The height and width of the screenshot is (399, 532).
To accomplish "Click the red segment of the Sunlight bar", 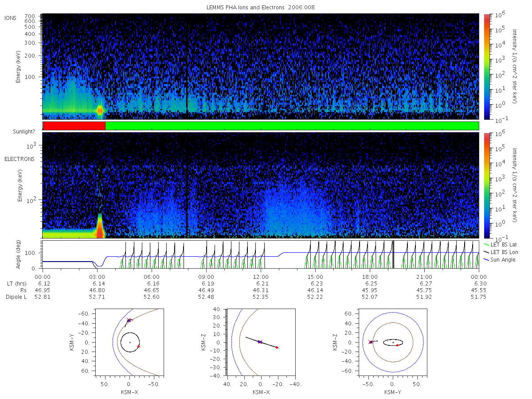I will [x=74, y=126].
